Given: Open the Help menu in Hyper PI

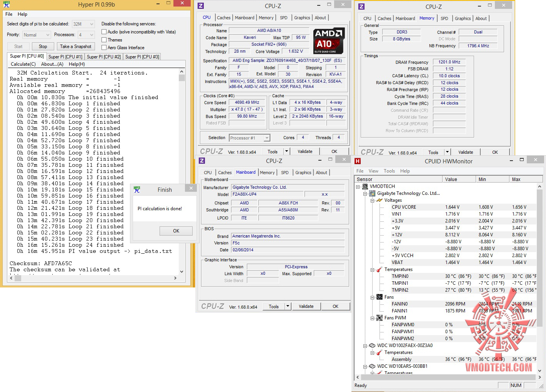Looking at the screenshot, I should pos(22,14).
